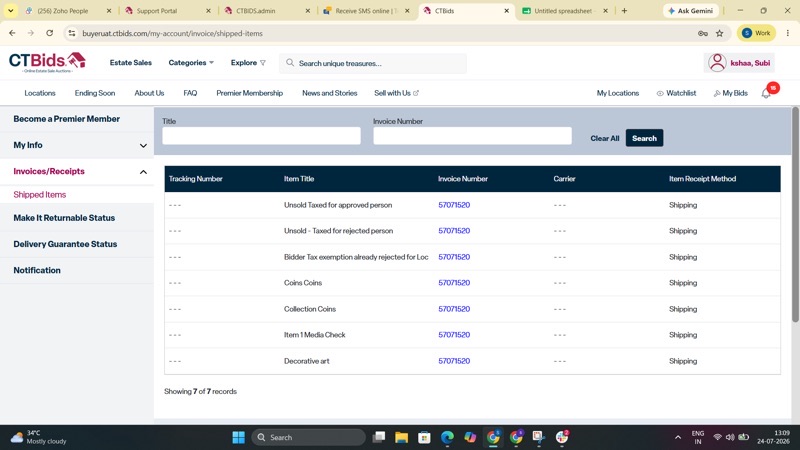Viewport: 800px width, 450px height.
Task: Collapse the Invoices/Receipts section chevron
Action: (x=143, y=172)
